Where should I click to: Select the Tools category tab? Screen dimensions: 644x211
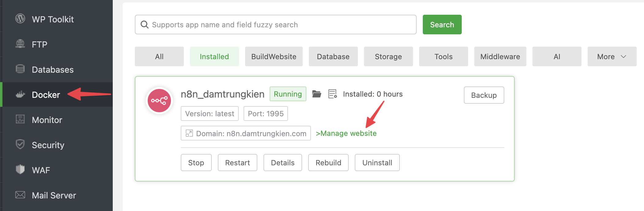pos(444,56)
